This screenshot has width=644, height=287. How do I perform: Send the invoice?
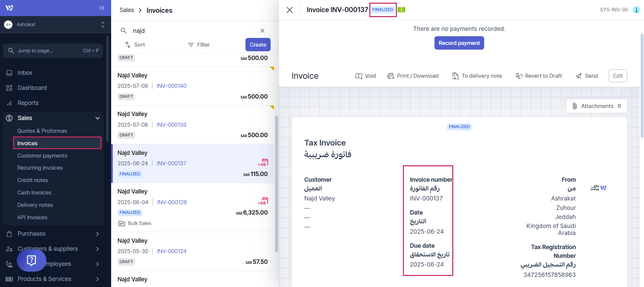pos(587,76)
